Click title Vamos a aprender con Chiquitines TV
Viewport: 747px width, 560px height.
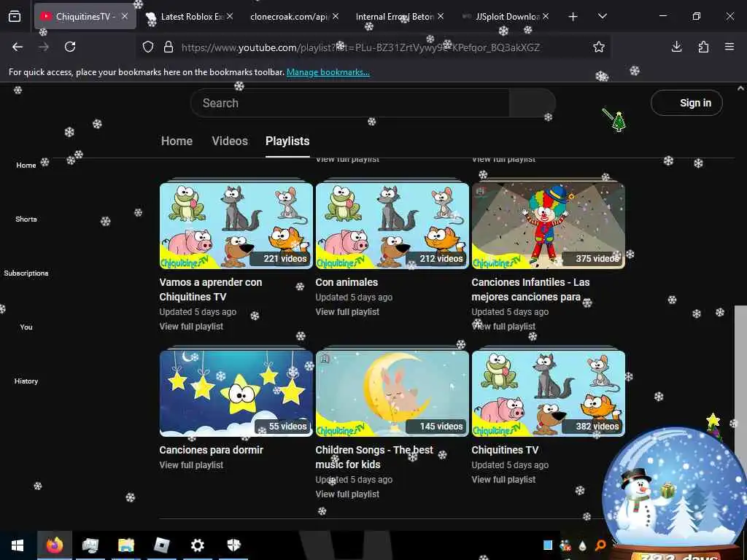[211, 289]
